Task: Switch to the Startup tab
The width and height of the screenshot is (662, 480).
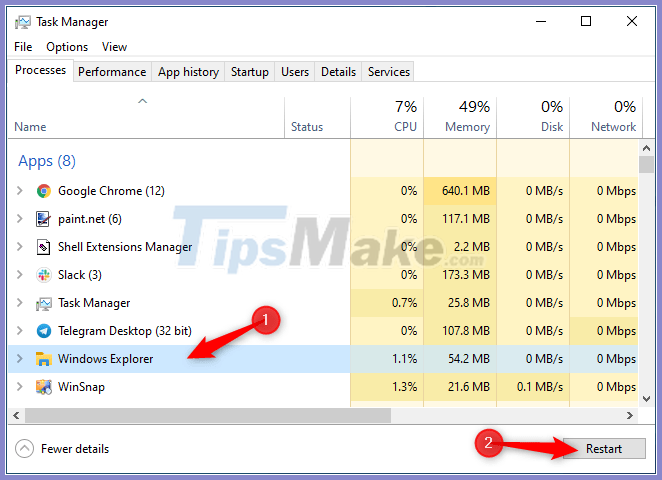Action: [x=250, y=72]
